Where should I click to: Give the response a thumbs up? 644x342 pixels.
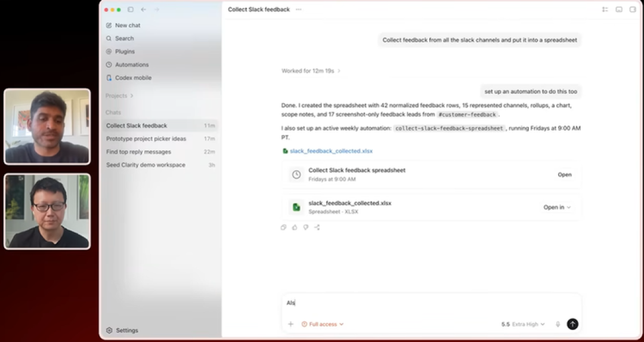coord(295,227)
